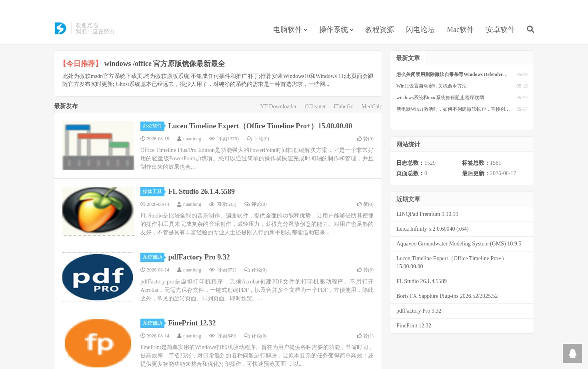Open the Mac软件 menu item
Viewport: 588px width, 369px height.
[460, 30]
